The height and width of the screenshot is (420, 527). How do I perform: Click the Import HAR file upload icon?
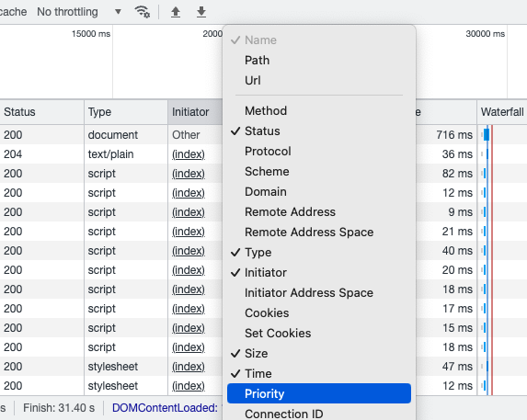click(176, 12)
